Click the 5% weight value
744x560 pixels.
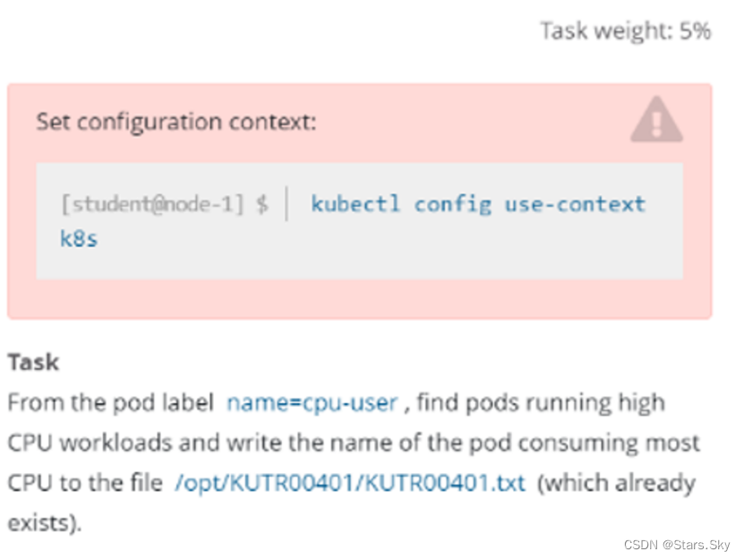695,31
